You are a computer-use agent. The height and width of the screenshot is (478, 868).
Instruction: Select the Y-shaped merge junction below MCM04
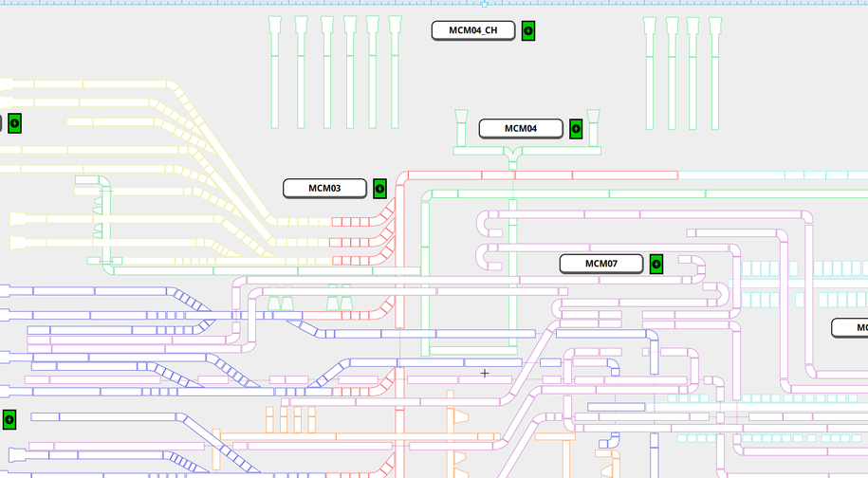pos(513,156)
